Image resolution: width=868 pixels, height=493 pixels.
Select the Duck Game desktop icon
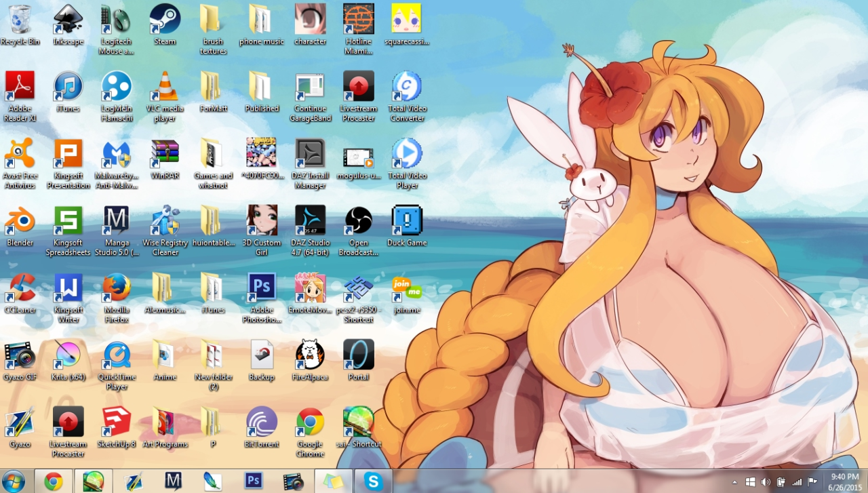point(407,226)
